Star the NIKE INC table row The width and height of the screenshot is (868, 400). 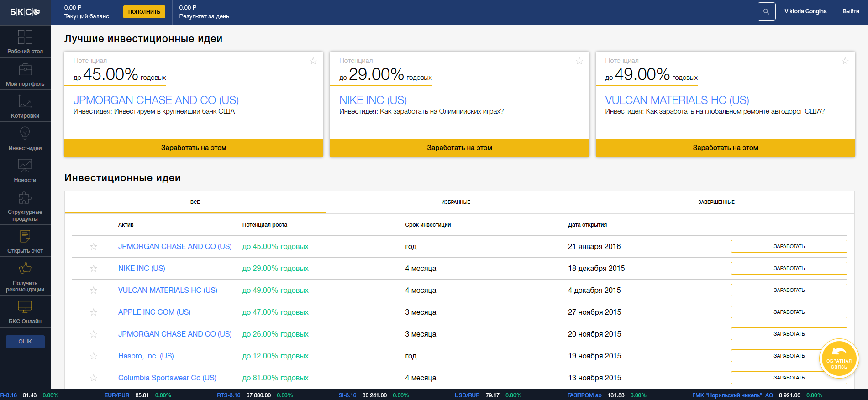(x=94, y=268)
